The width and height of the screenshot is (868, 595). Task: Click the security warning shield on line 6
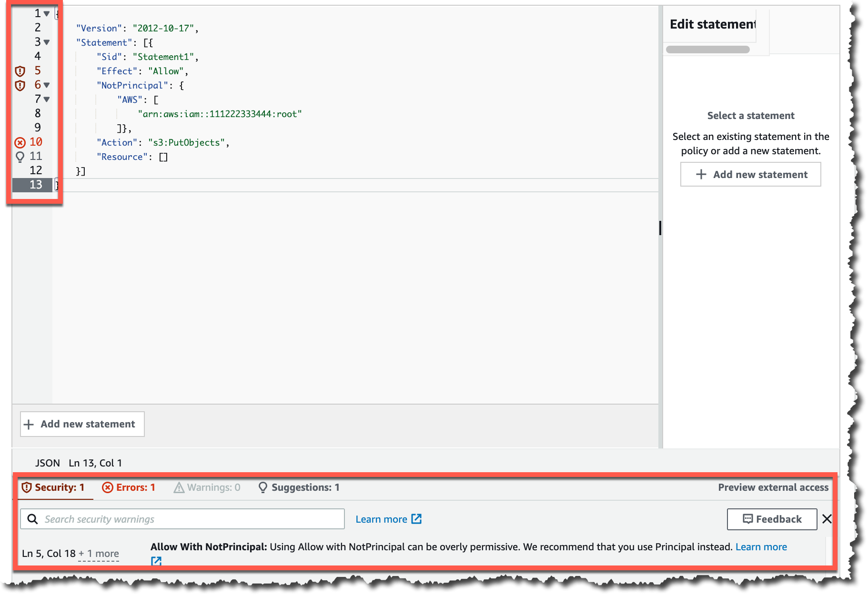point(20,85)
